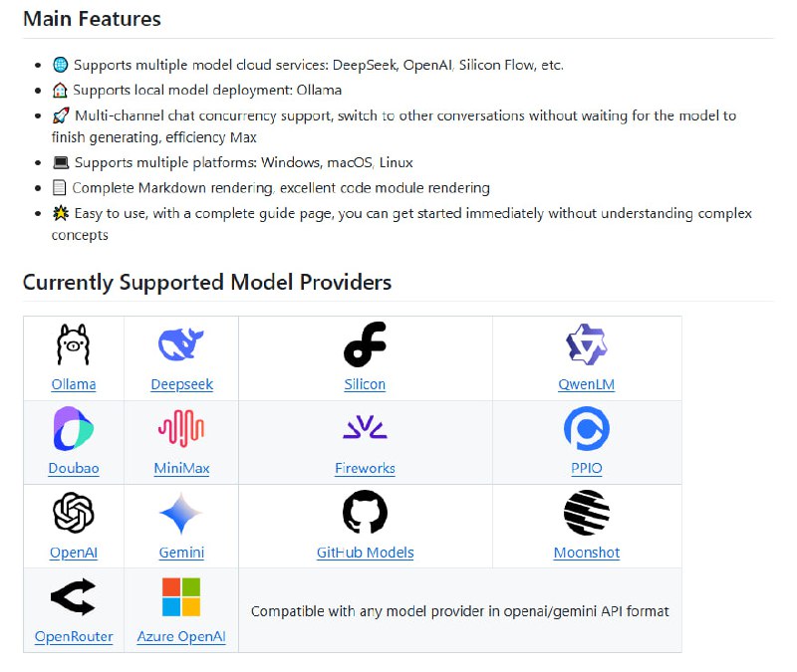Click the Doubao logo icon
This screenshot has height=672, width=797.
pyautogui.click(x=73, y=429)
